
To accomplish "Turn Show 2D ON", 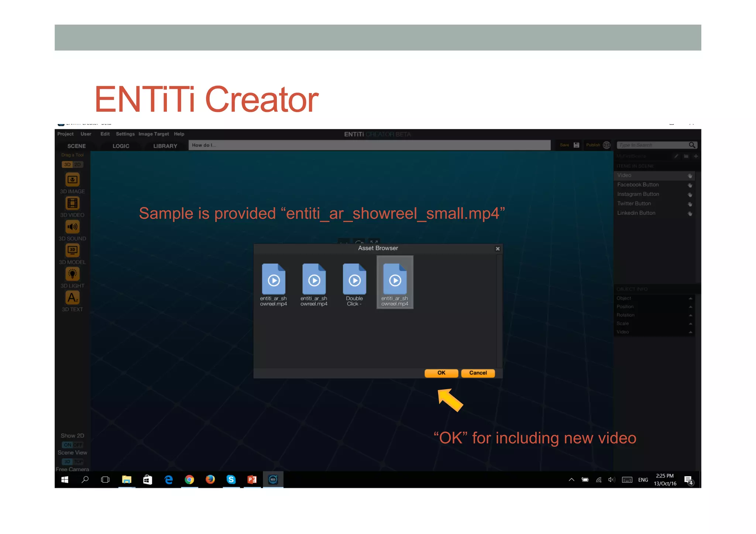I will point(68,445).
